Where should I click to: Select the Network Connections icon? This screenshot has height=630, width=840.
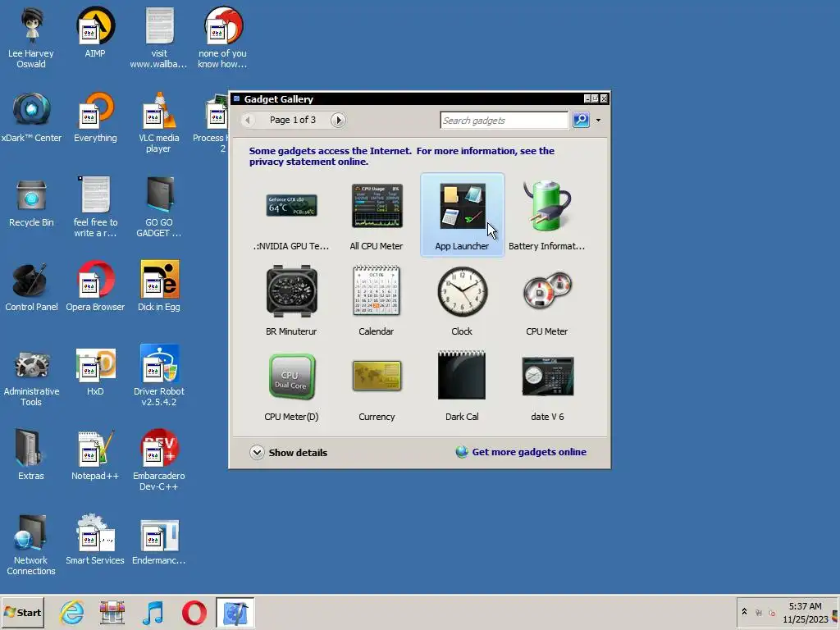(x=31, y=546)
